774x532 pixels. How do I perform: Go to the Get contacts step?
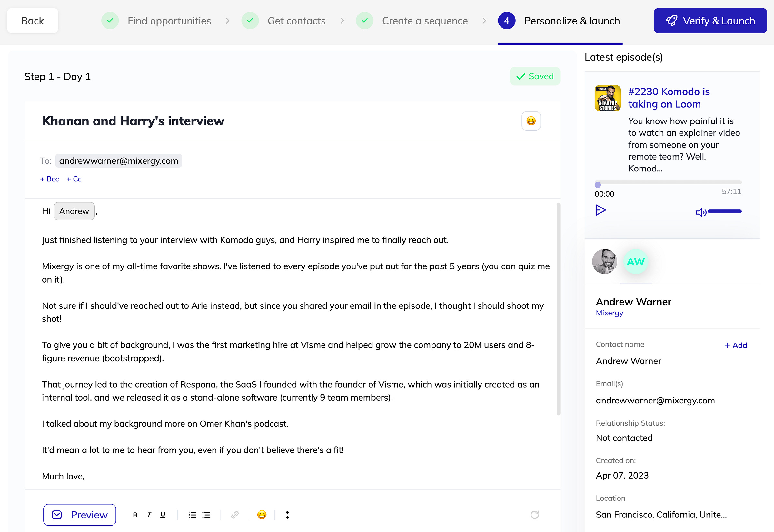pos(283,21)
